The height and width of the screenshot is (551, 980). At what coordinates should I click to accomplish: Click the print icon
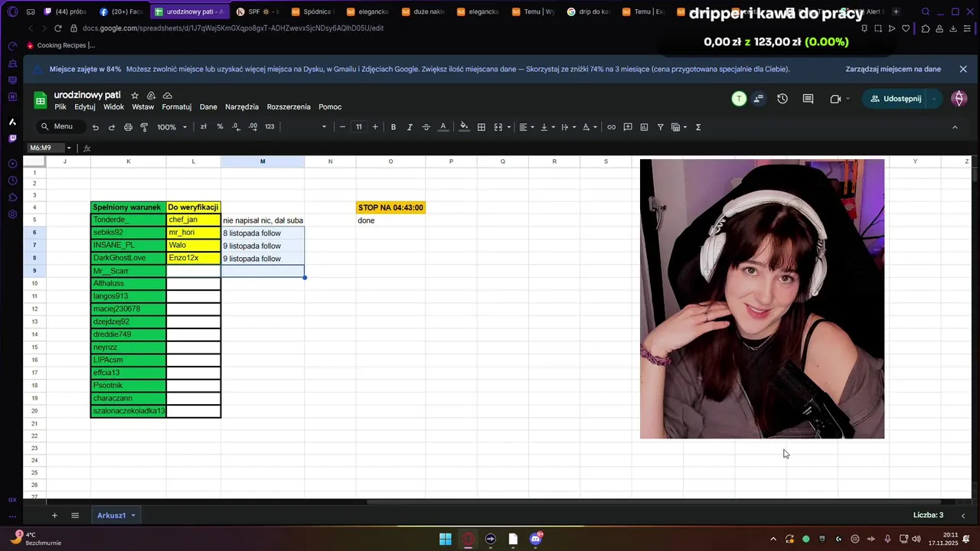[x=128, y=127]
